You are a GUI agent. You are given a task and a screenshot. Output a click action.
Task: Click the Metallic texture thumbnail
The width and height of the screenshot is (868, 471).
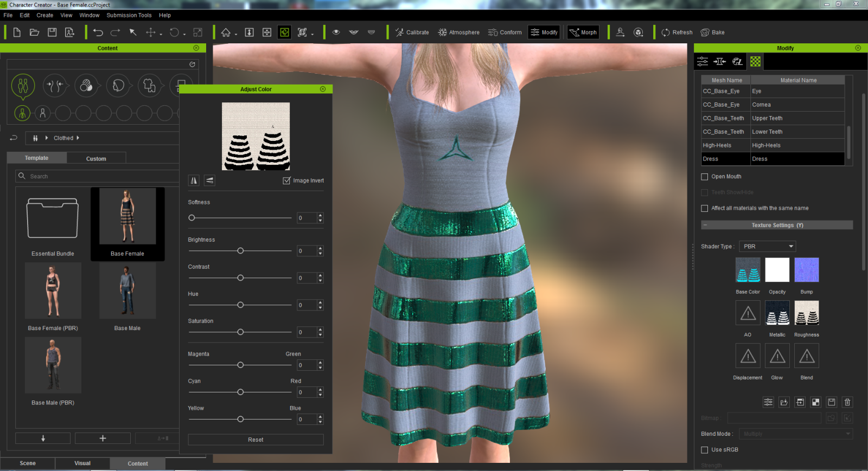(777, 313)
